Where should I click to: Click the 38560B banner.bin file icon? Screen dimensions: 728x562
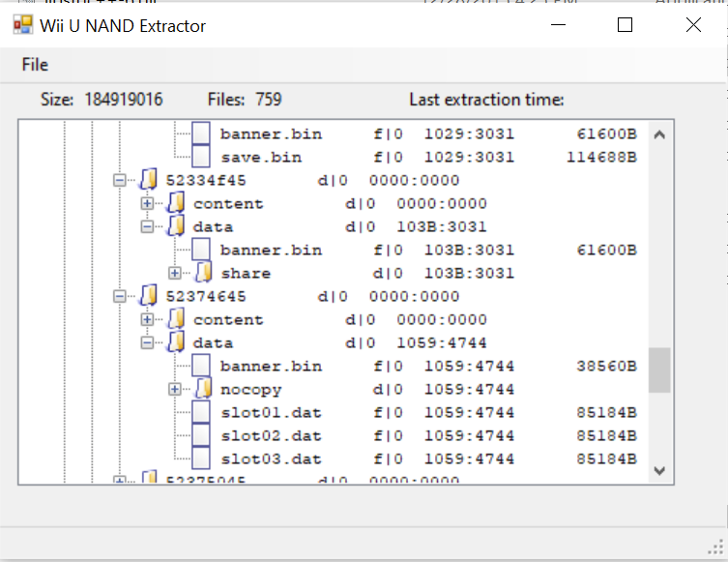pos(201,365)
